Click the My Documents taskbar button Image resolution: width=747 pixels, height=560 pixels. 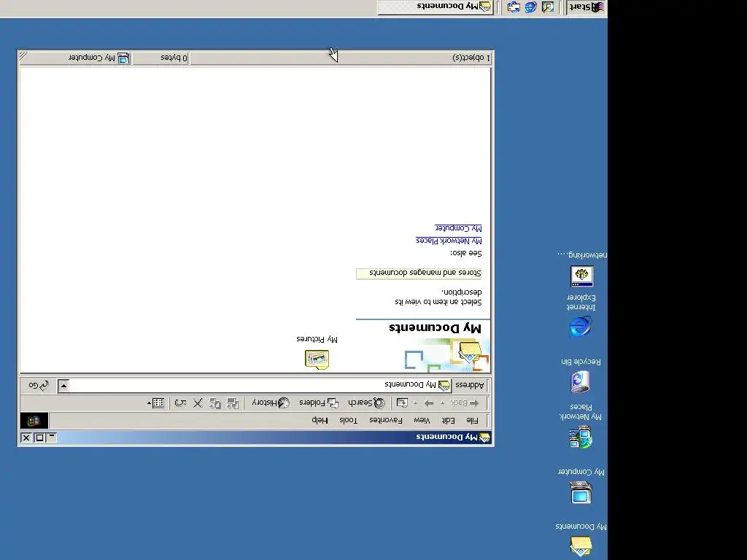(436, 7)
